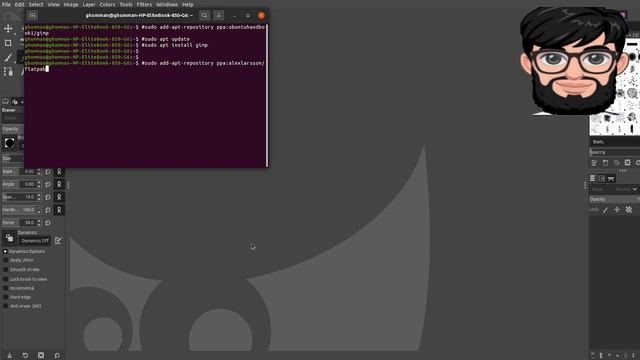The width and height of the screenshot is (640, 360).
Task: Open the File menu
Action: (x=6, y=4)
